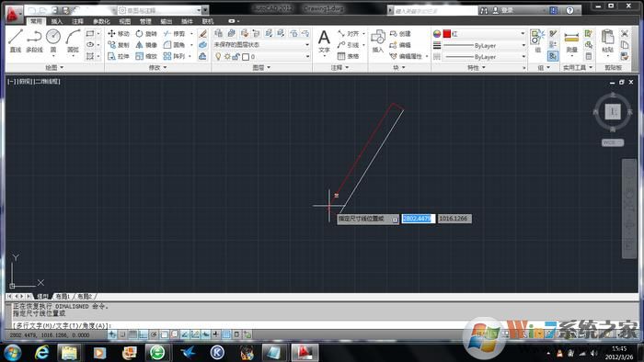Click the Help question mark button
The image size is (644, 362).
pos(569,10)
